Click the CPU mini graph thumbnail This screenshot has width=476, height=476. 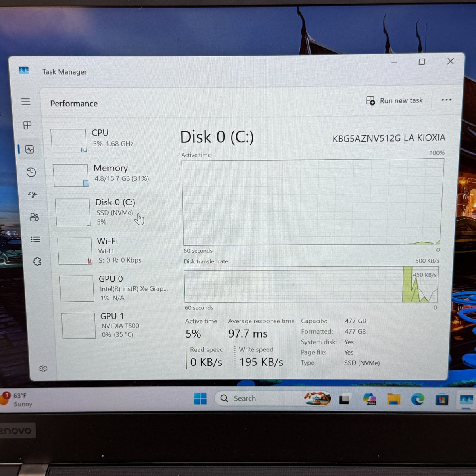(x=68, y=140)
